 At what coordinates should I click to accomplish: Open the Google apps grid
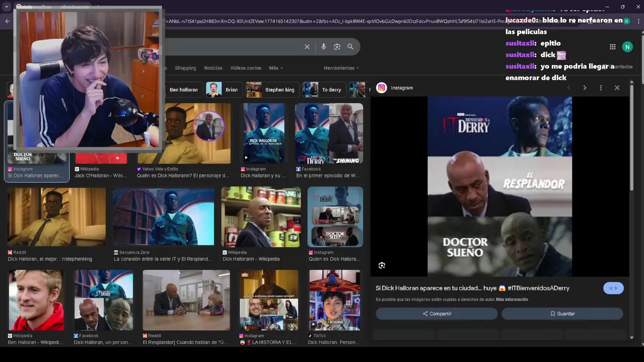612,47
